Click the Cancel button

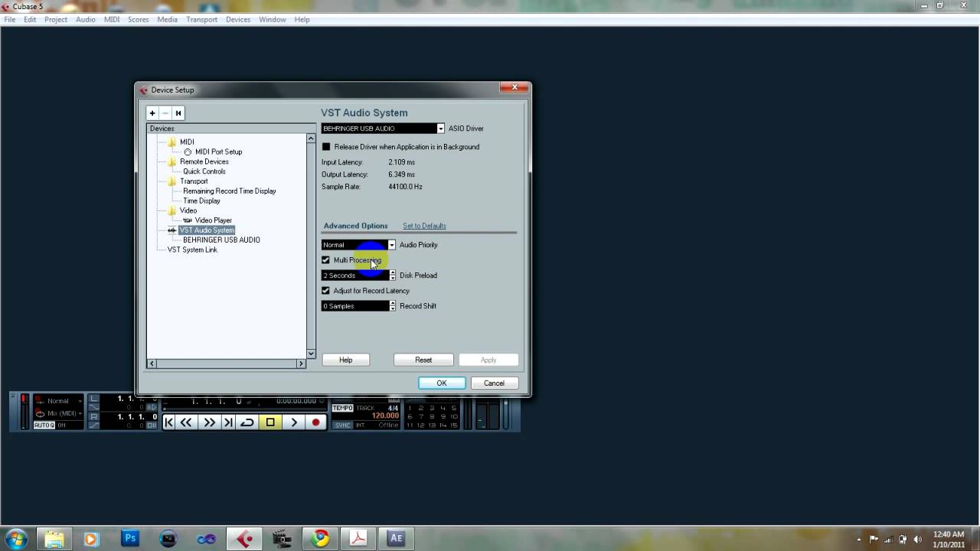(494, 383)
